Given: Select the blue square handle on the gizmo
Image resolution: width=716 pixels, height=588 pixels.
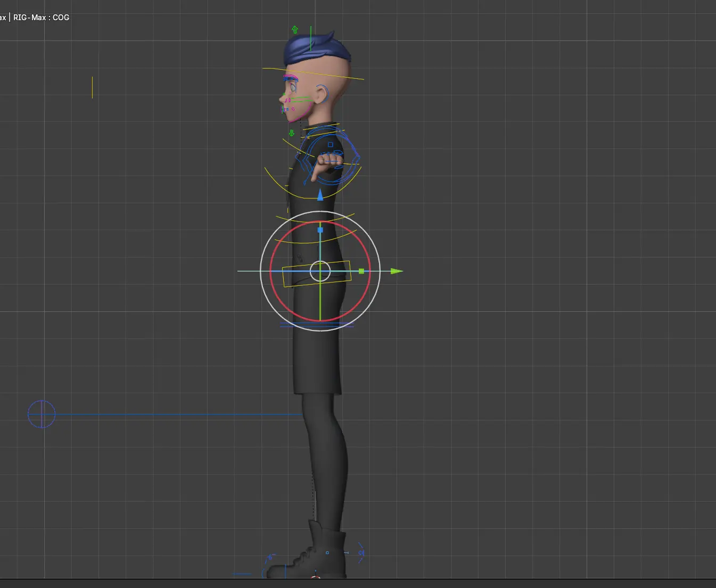Looking at the screenshot, I should pyautogui.click(x=320, y=230).
